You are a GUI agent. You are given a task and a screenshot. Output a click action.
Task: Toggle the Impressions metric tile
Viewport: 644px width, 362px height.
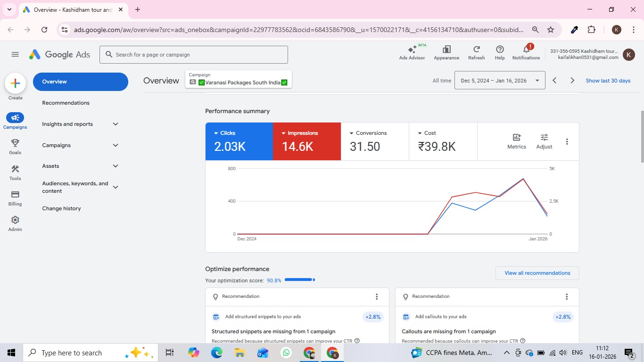tap(306, 141)
